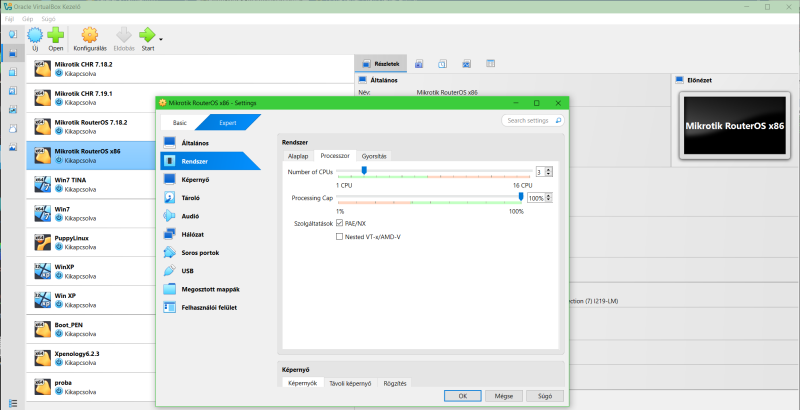800x410 pixels.
Task: Click the Number of CPUs slider handle
Action: [x=364, y=170]
